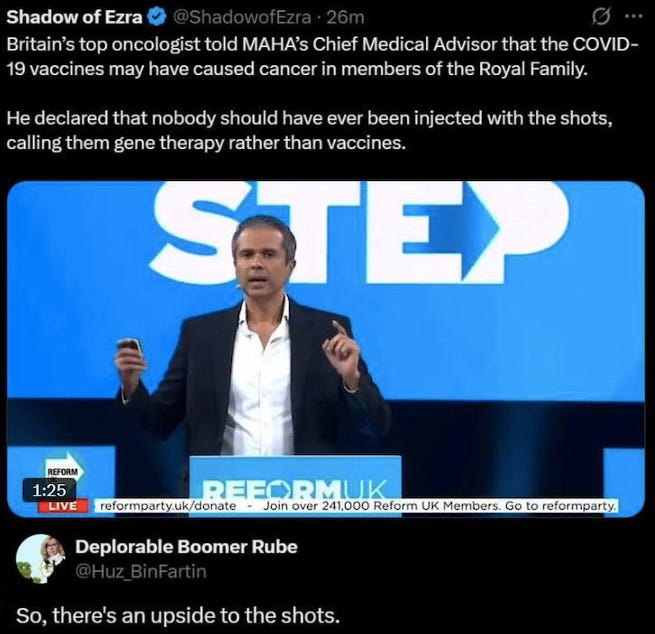Click the tweet text about Britain's top oncologist
Screen dimensions: 655x634
coord(322,56)
